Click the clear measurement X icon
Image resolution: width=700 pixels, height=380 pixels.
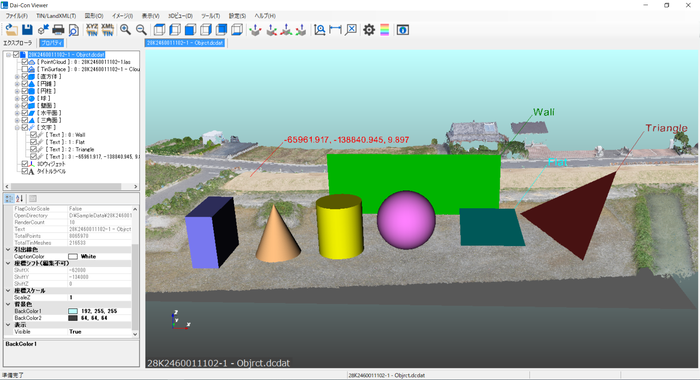[x=351, y=30]
